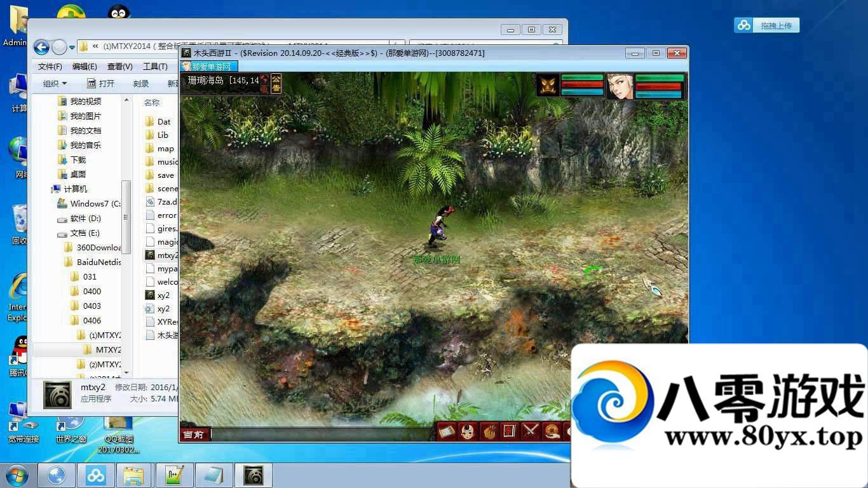Image resolution: width=868 pixels, height=488 pixels.
Task: Click nav pane scrollbar down arrow
Action: coord(126,373)
